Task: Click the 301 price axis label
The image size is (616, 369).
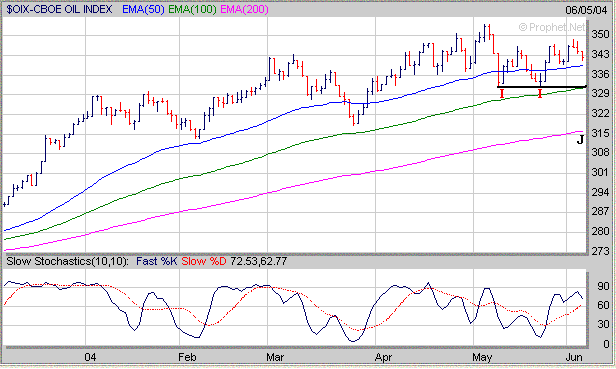Action: coord(600,172)
